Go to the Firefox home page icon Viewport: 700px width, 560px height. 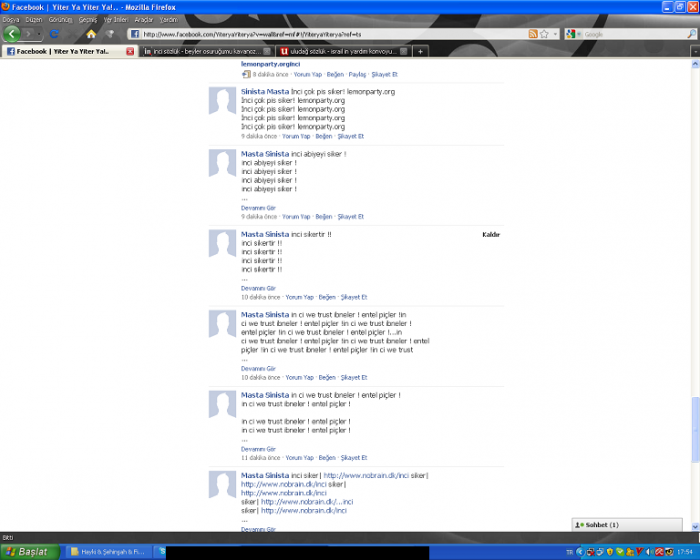click(91, 34)
